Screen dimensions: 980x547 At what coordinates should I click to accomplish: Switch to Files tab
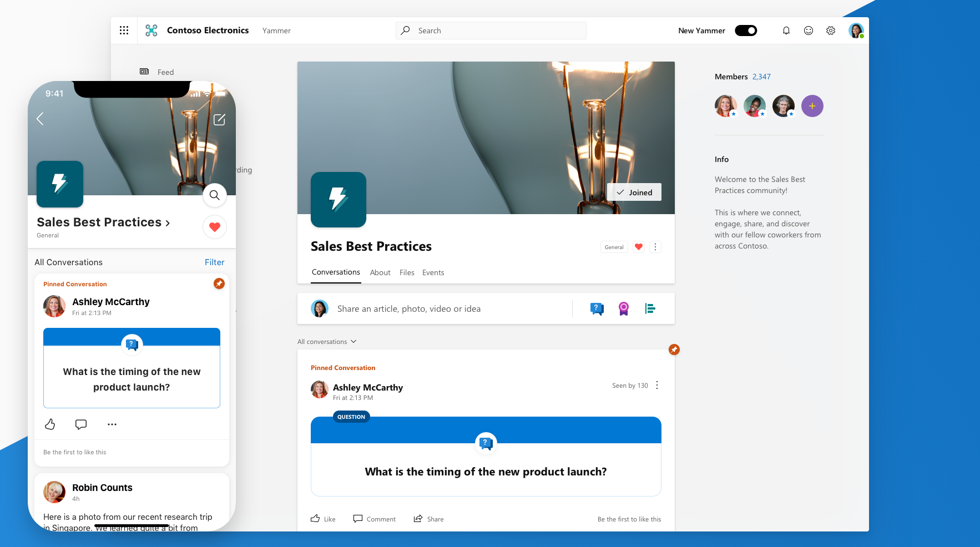coord(407,272)
